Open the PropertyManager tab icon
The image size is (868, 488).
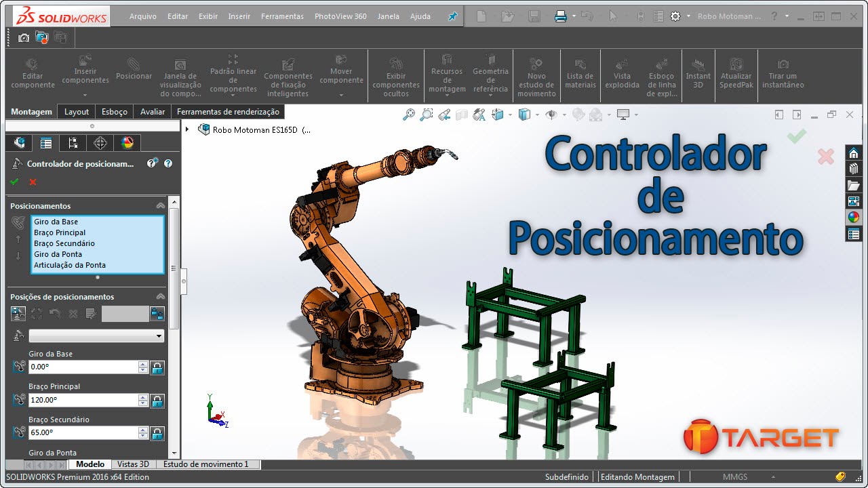46,142
